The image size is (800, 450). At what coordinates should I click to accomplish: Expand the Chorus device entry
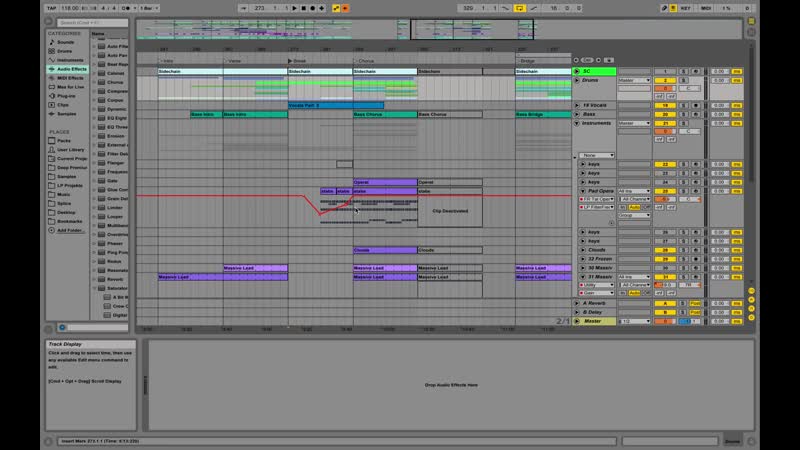pos(94,82)
